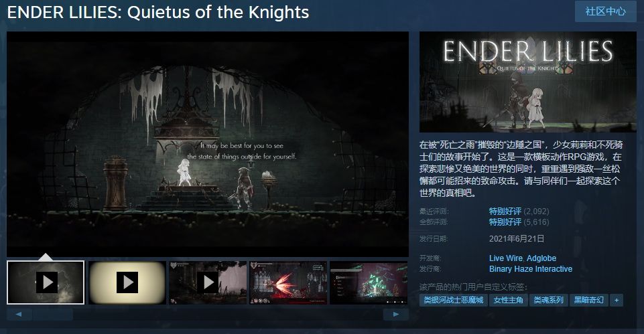Click the ENDER LILIES header capsule image
This screenshot has height=334, width=644.
[528, 82]
